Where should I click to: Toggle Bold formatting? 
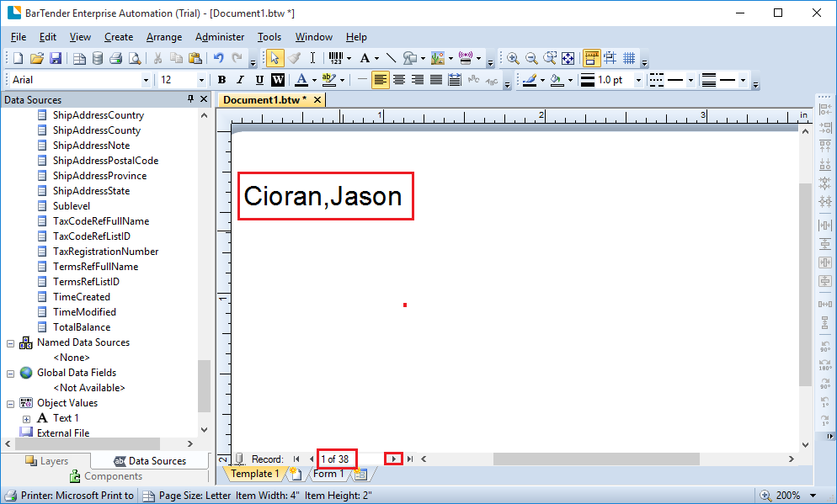coord(222,80)
